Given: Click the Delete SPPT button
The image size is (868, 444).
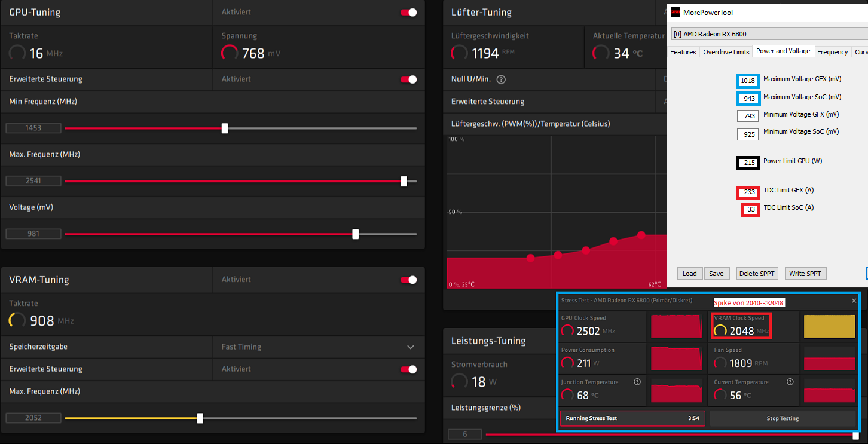Looking at the screenshot, I should coord(757,274).
